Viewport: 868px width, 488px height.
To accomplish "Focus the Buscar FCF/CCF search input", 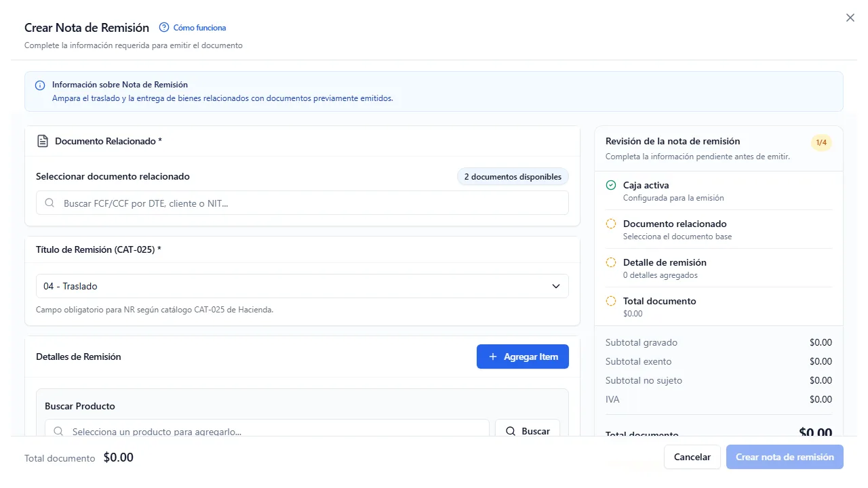I will tap(302, 203).
